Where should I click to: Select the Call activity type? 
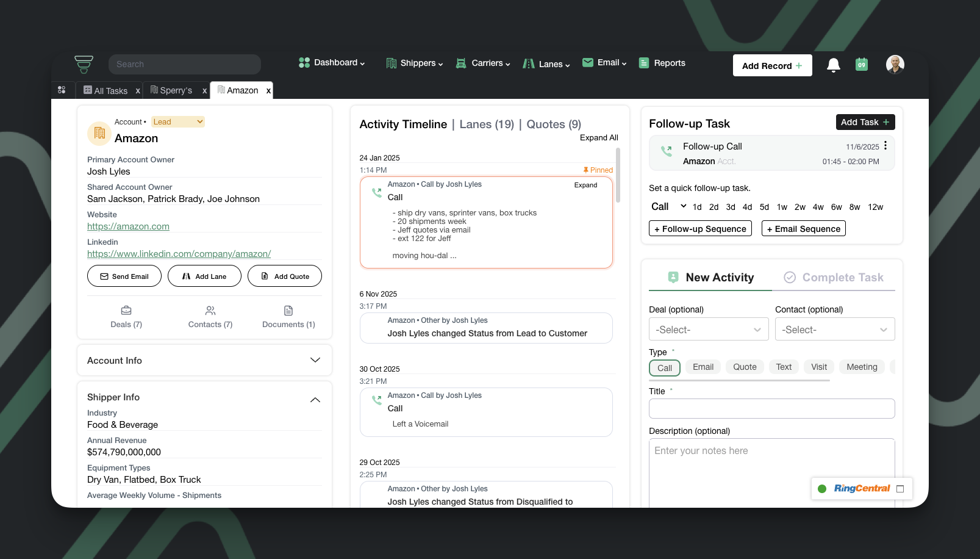[x=665, y=368]
